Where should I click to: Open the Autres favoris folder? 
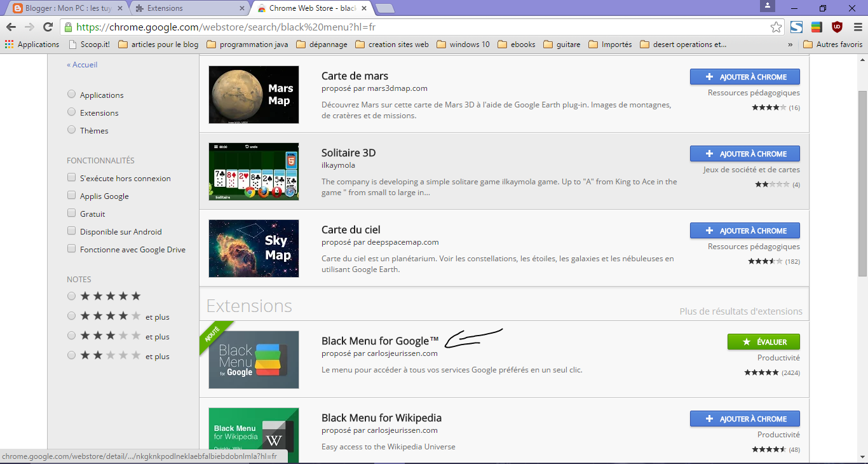click(833, 44)
